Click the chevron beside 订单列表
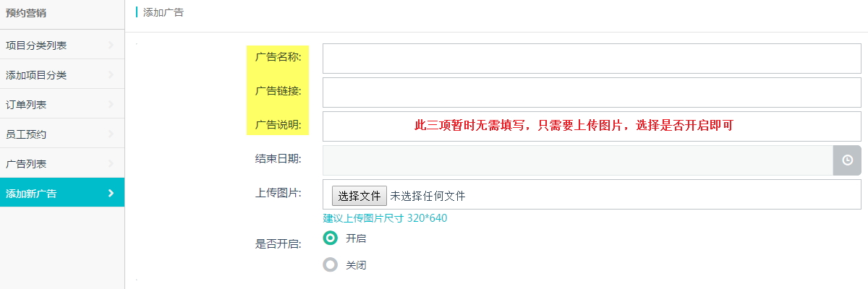Image resolution: width=868 pixels, height=289 pixels. [111, 105]
